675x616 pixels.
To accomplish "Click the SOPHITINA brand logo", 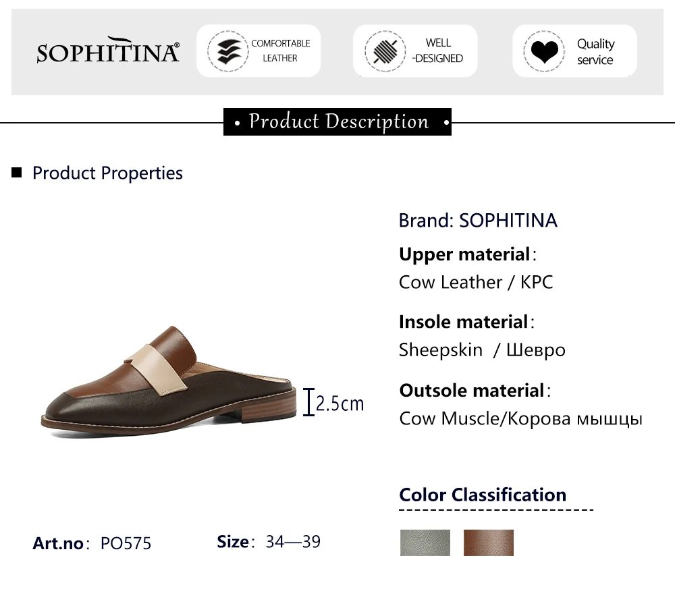I will coord(108,51).
